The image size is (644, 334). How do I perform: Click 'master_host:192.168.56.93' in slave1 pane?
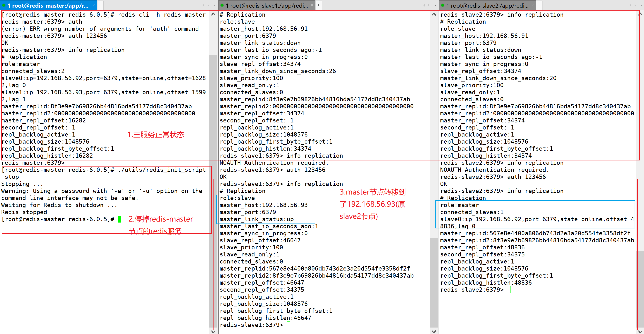[x=264, y=205]
